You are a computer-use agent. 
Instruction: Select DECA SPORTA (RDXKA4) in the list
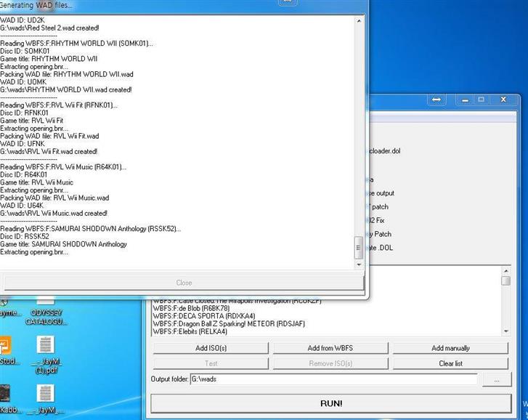203,316
